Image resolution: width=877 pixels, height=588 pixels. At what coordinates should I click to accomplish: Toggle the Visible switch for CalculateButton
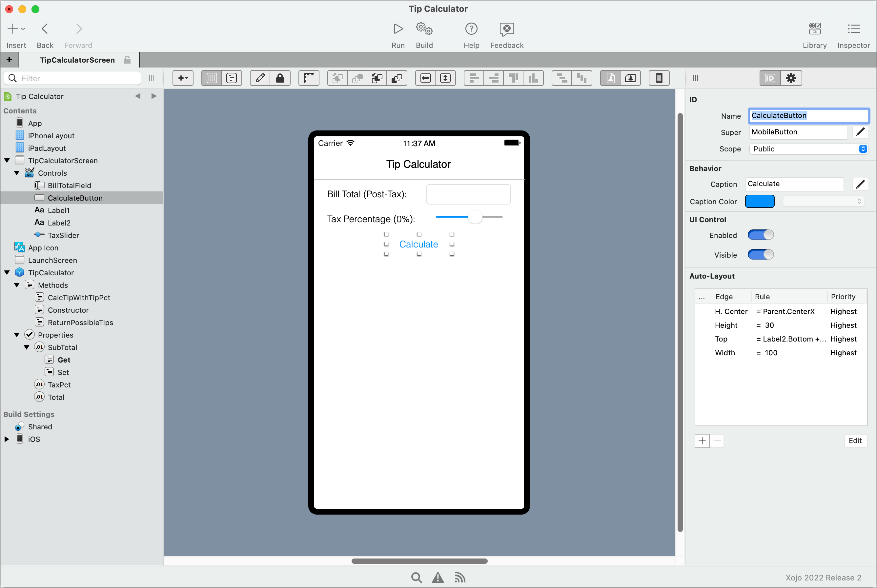pyautogui.click(x=760, y=255)
